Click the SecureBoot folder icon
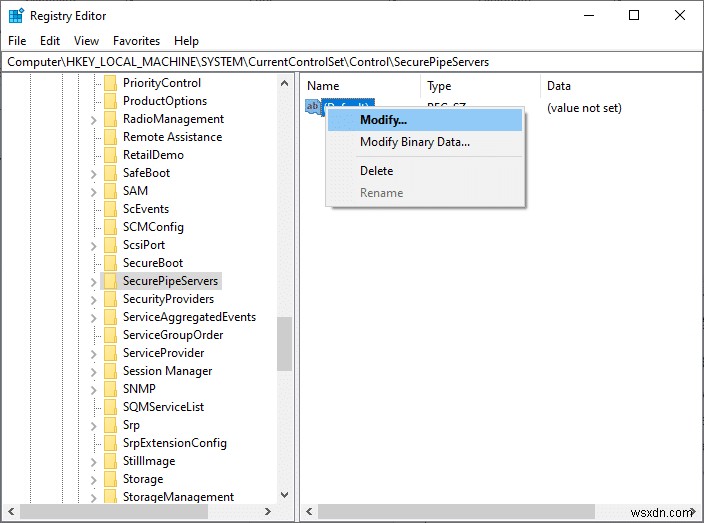 [x=110, y=263]
